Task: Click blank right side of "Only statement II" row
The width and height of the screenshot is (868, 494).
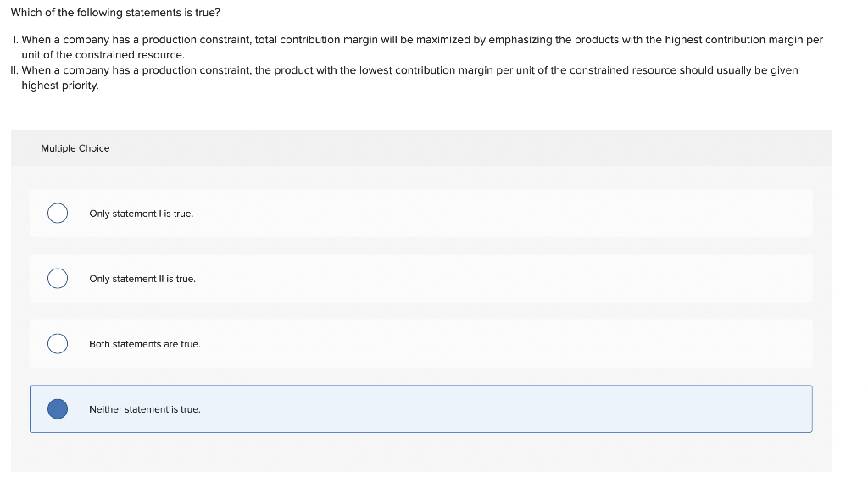Action: tap(593, 279)
